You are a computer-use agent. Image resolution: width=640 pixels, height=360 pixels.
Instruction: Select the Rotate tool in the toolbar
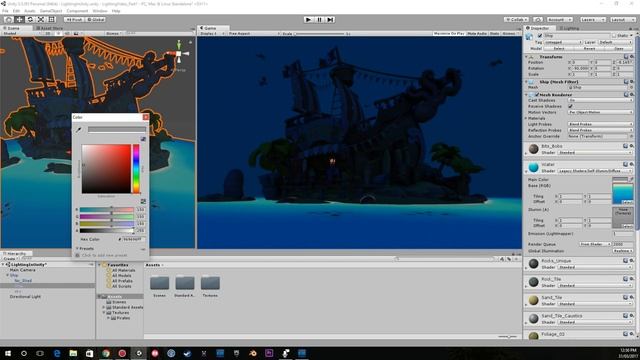coord(30,19)
